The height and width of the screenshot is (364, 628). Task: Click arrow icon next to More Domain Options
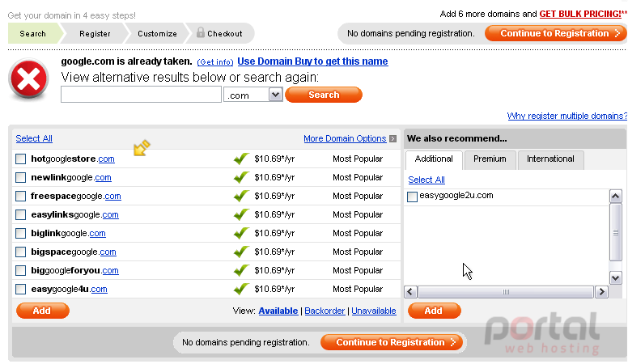392,138
